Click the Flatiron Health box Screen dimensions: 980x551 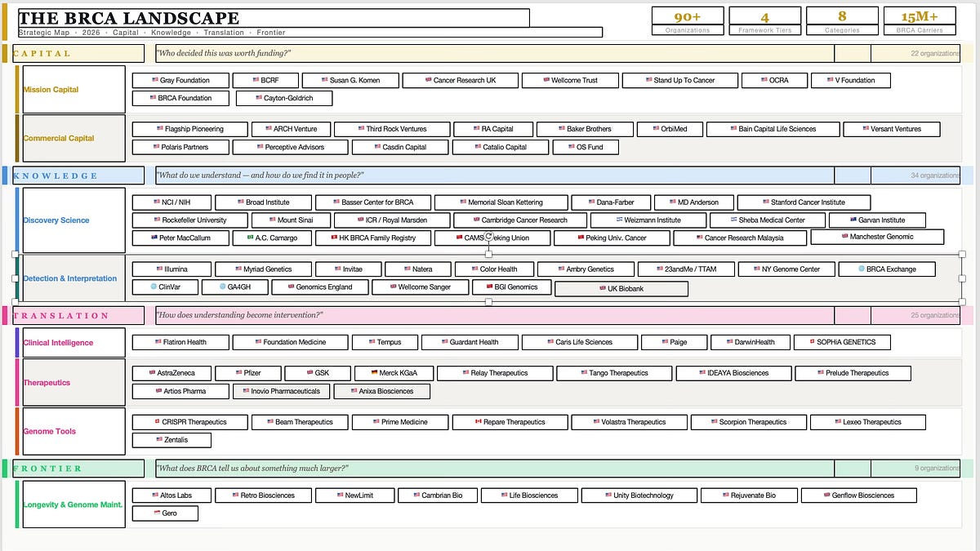(180, 343)
